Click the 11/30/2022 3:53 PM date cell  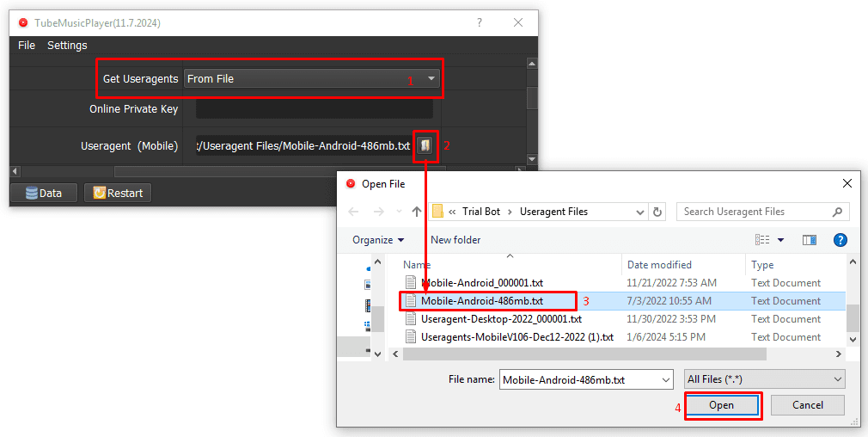pyautogui.click(x=671, y=319)
